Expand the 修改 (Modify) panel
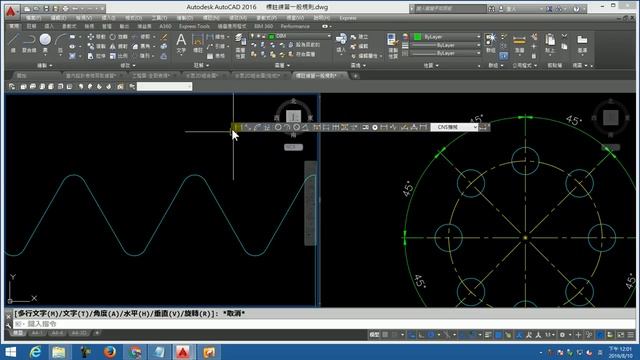This screenshot has width=640, height=360. click(128, 65)
